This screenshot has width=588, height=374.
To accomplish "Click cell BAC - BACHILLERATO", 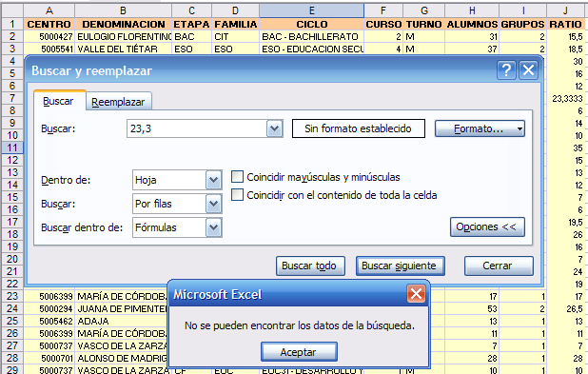I will point(312,36).
